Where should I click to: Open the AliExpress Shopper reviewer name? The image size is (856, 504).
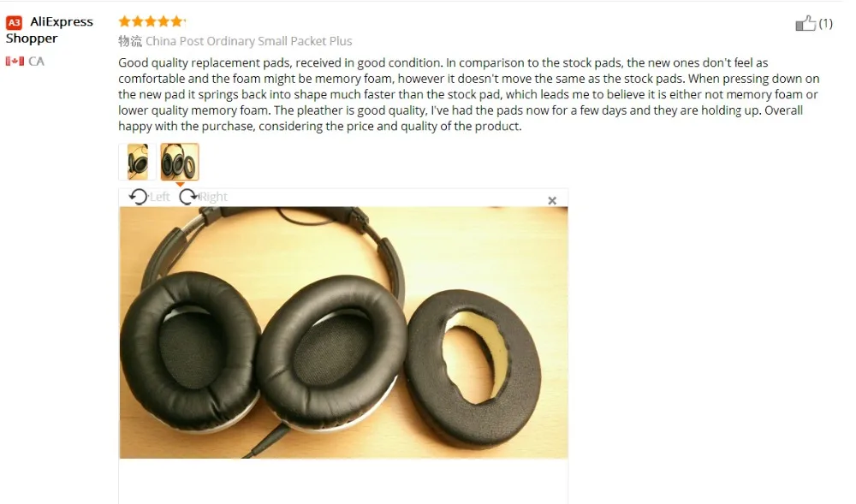pos(50,30)
